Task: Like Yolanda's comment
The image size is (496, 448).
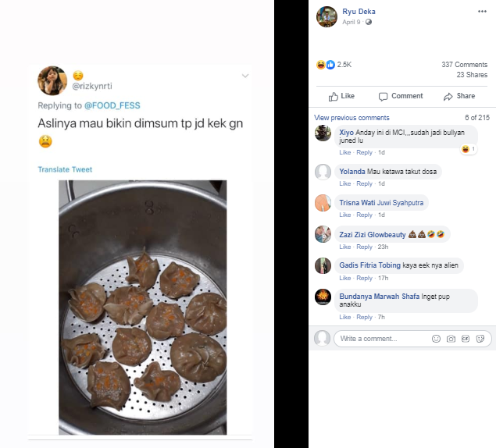Action: [x=344, y=183]
